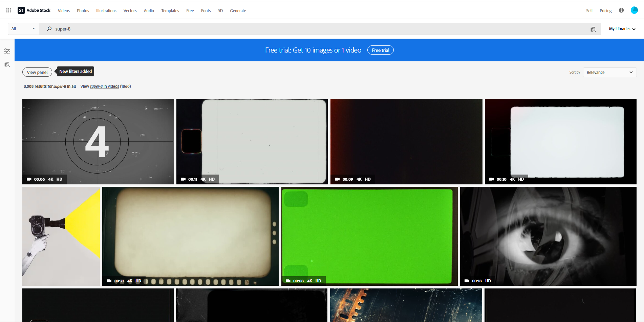The height and width of the screenshot is (322, 644).
Task: Open your account avatar
Action: (634, 10)
